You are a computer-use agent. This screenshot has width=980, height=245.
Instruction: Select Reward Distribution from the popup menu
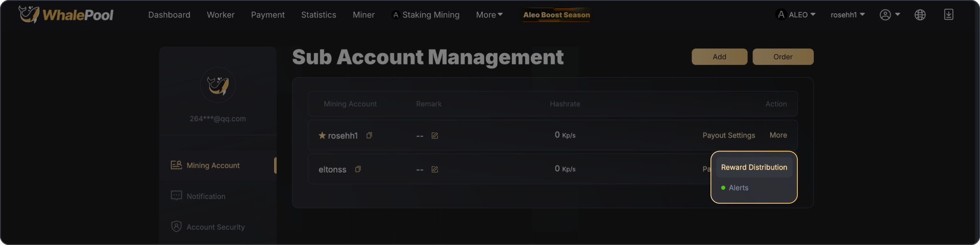click(x=754, y=167)
